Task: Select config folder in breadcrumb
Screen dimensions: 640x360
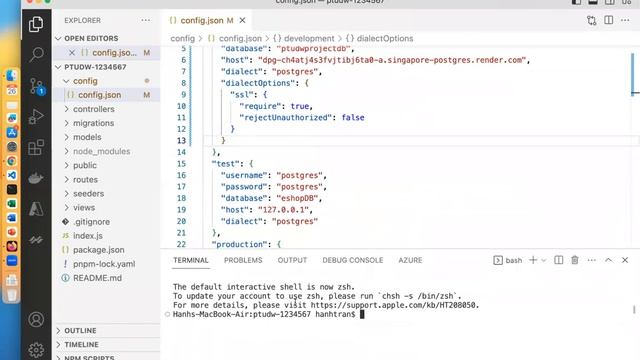Action: coord(182,38)
